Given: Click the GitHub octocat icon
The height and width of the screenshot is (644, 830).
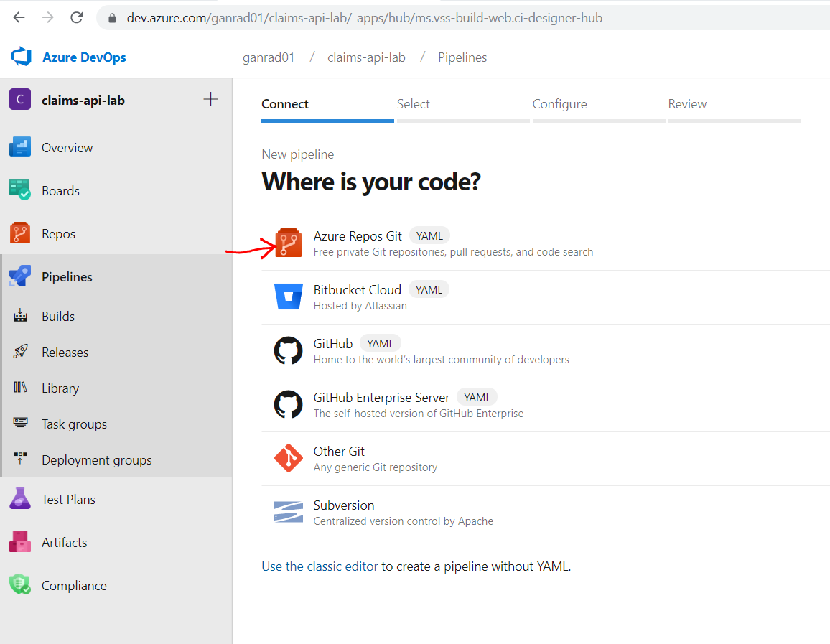Looking at the screenshot, I should [289, 350].
